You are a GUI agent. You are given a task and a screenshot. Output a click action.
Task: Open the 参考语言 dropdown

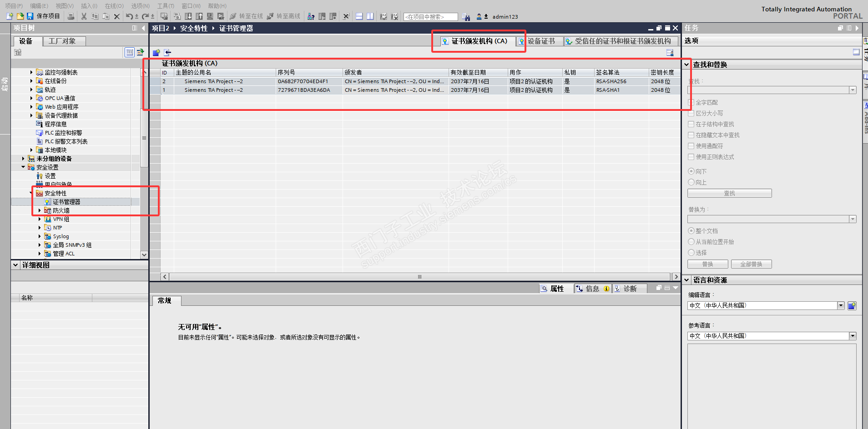[853, 336]
